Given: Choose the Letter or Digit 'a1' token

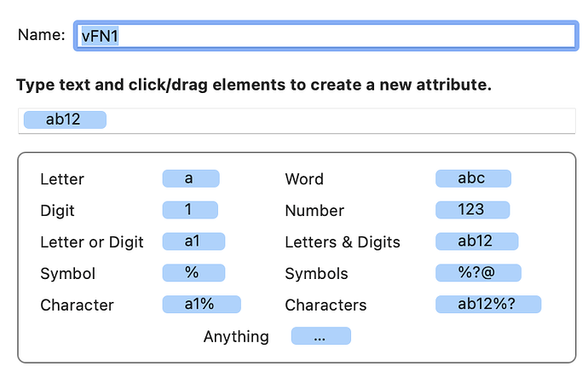Looking at the screenshot, I should point(193,241).
